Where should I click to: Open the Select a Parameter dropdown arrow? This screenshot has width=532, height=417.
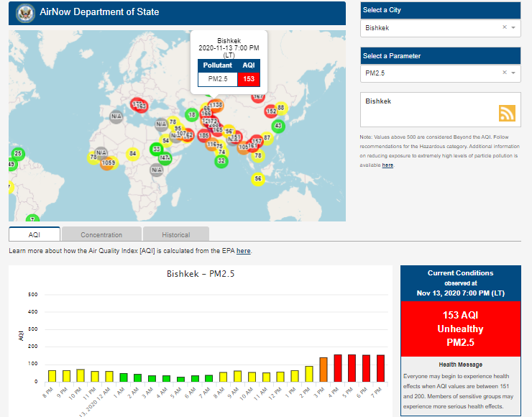[513, 73]
